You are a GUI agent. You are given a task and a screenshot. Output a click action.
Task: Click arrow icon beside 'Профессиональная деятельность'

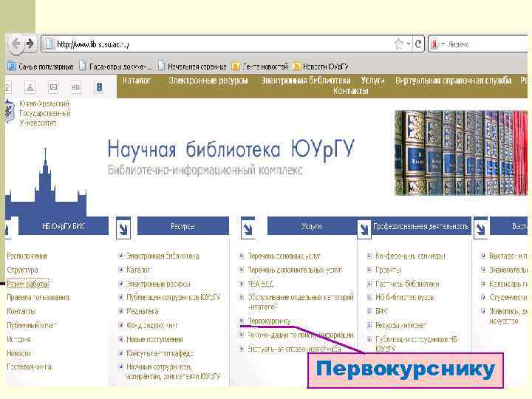(364, 229)
